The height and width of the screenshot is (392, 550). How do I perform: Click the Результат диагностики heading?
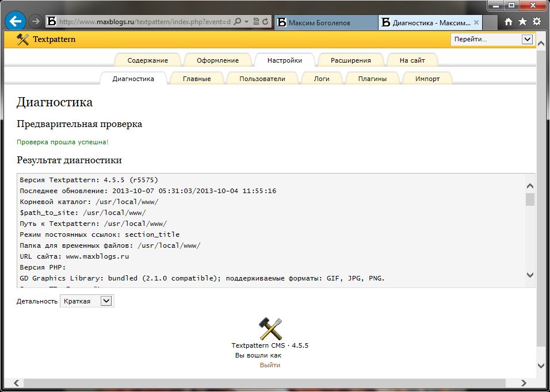(70, 160)
